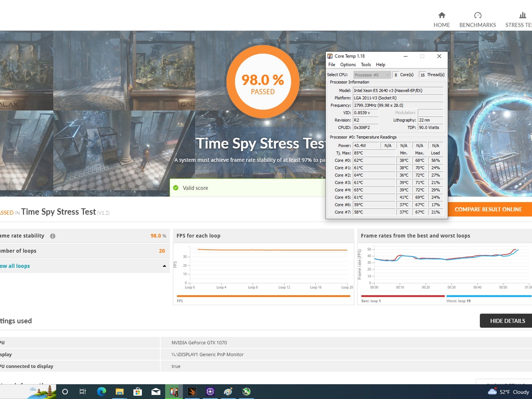Click the NVIDIA GeForce GTX 1070 value

click(x=199, y=343)
